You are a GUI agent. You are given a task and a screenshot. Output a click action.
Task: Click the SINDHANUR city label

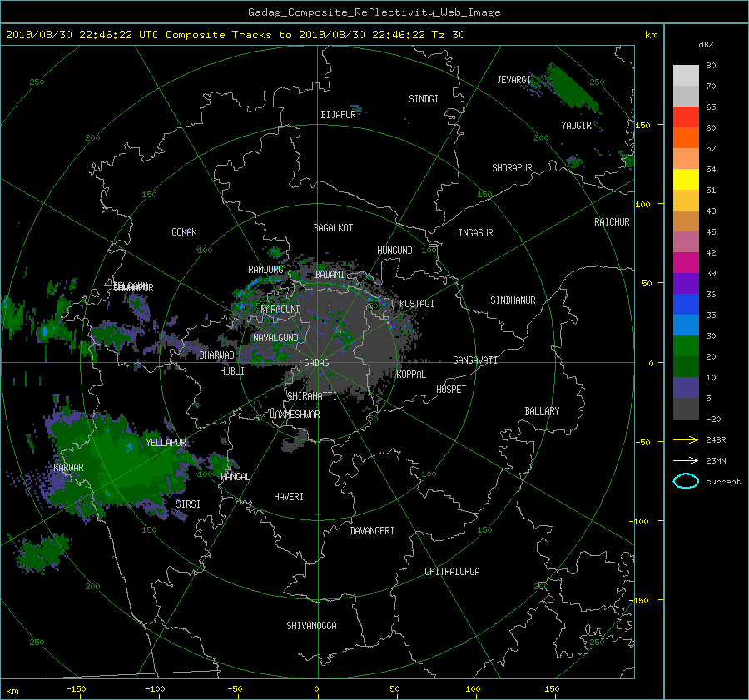coord(513,300)
